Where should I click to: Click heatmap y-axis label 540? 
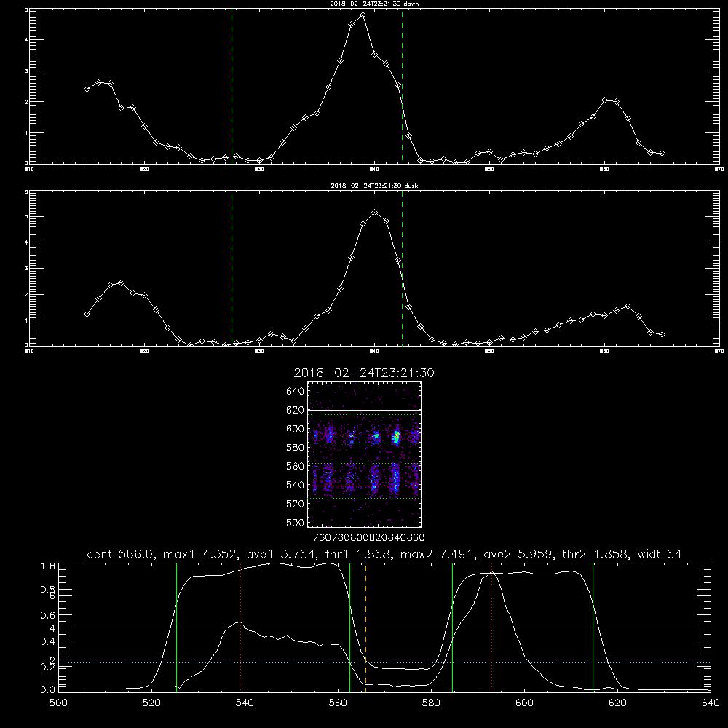pyautogui.click(x=295, y=485)
